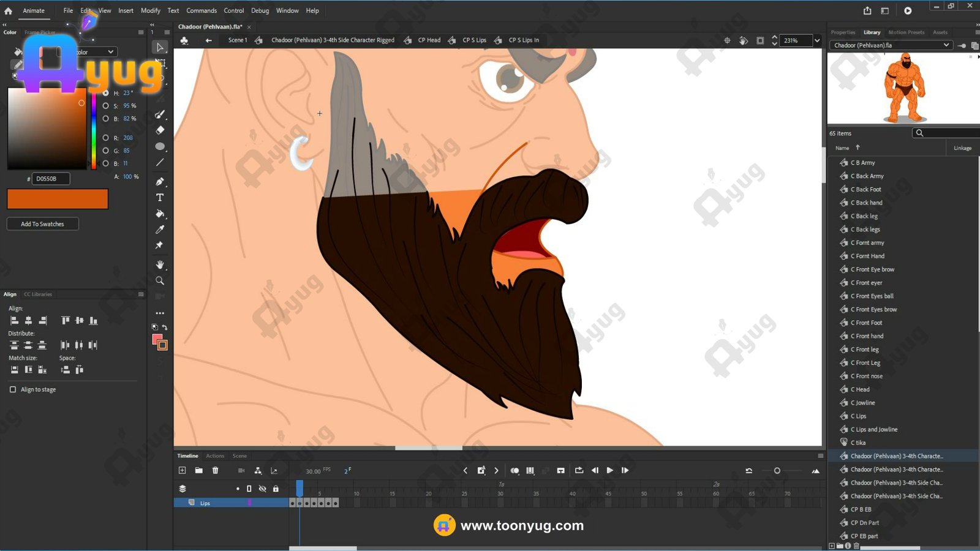Click the orange color preview swatch
The image size is (980, 551).
click(x=58, y=199)
